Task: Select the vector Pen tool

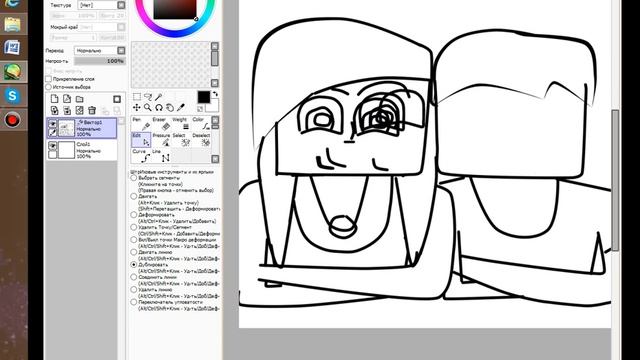Action: [141, 124]
